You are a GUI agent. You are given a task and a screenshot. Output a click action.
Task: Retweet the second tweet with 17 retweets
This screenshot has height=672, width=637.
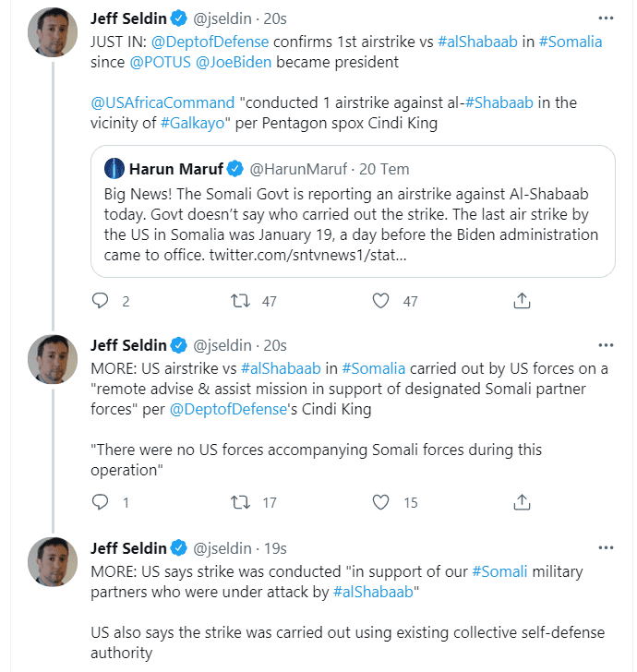[x=240, y=502]
